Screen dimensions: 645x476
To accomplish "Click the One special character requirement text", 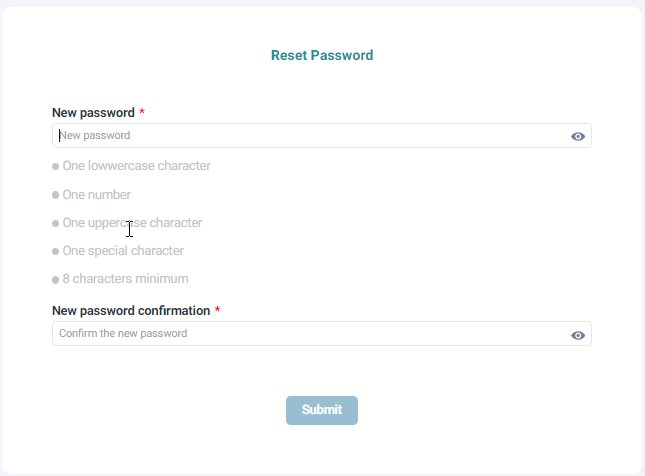I will pos(123,251).
